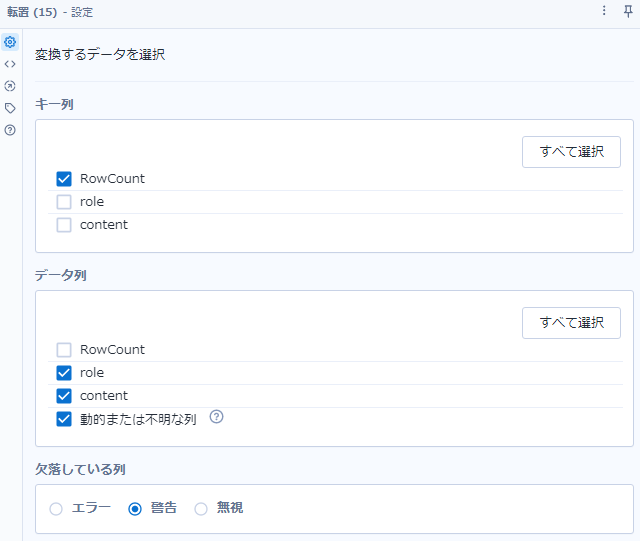Image resolution: width=640 pixels, height=541 pixels.
Task: Click すべて選択 in データ列
Action: click(571, 323)
